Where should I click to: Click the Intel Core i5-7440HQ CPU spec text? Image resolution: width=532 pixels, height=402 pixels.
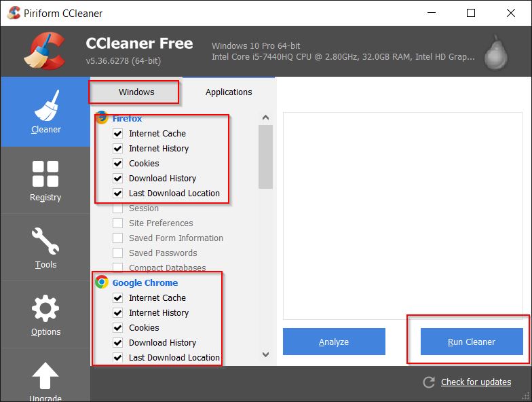pos(343,57)
